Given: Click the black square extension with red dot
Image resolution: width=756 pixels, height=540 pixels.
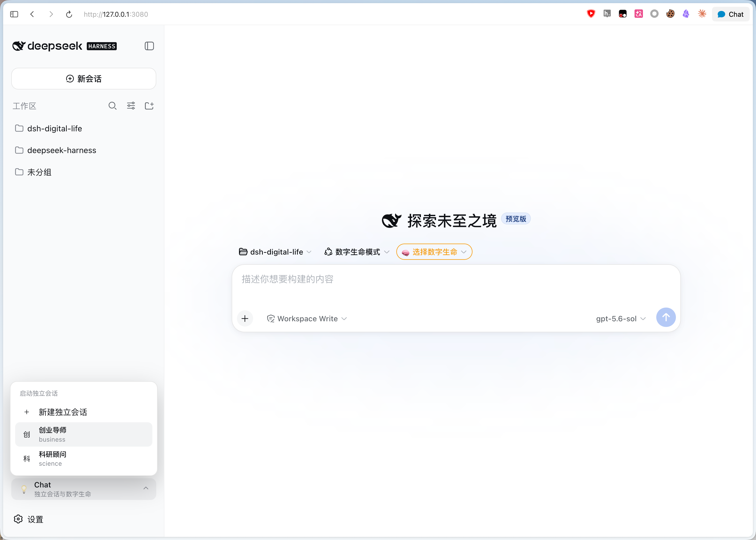Looking at the screenshot, I should 623,14.
